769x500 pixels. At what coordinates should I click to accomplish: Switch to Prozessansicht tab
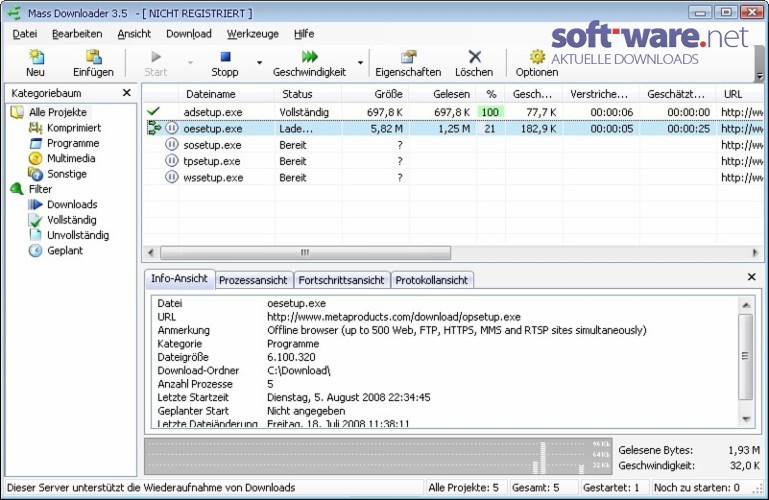[x=253, y=280]
